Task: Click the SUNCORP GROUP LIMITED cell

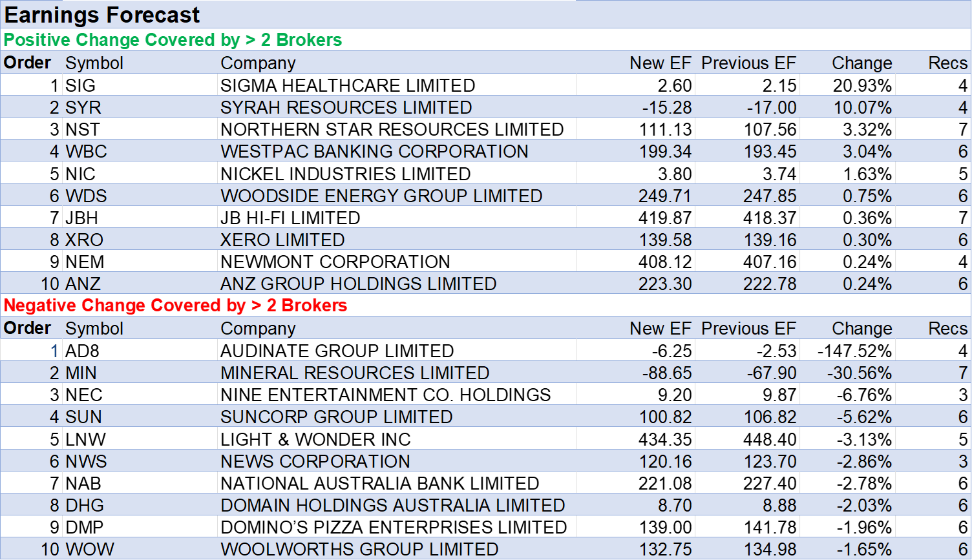Action: coord(336,417)
